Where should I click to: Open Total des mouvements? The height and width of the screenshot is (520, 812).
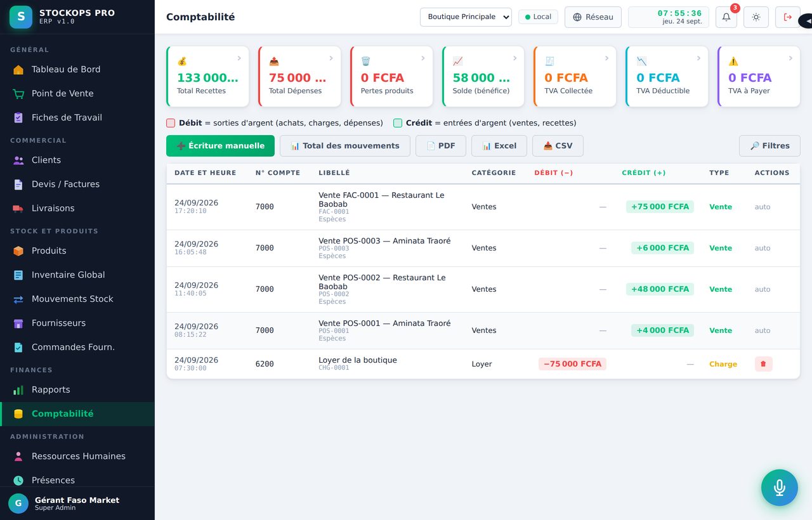[345, 146]
